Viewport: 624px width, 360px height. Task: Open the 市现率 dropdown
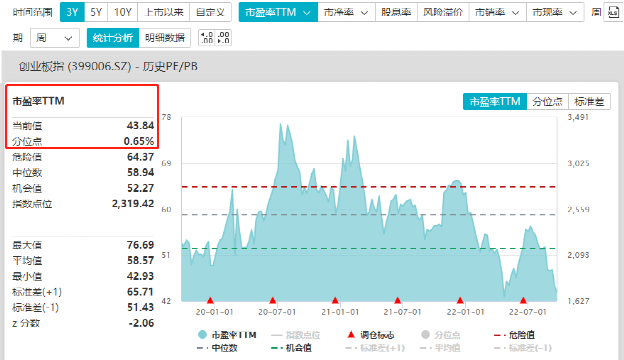[x=555, y=12]
